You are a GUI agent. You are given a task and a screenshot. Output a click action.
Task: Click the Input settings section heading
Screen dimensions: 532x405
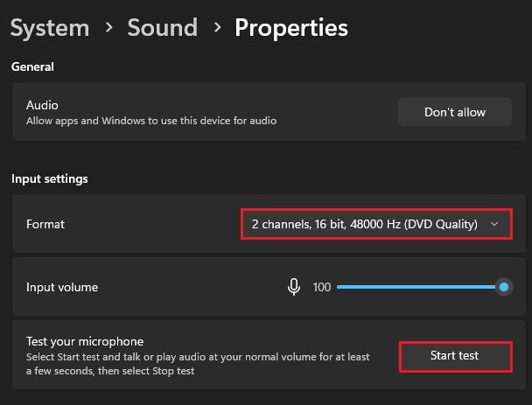pos(50,179)
